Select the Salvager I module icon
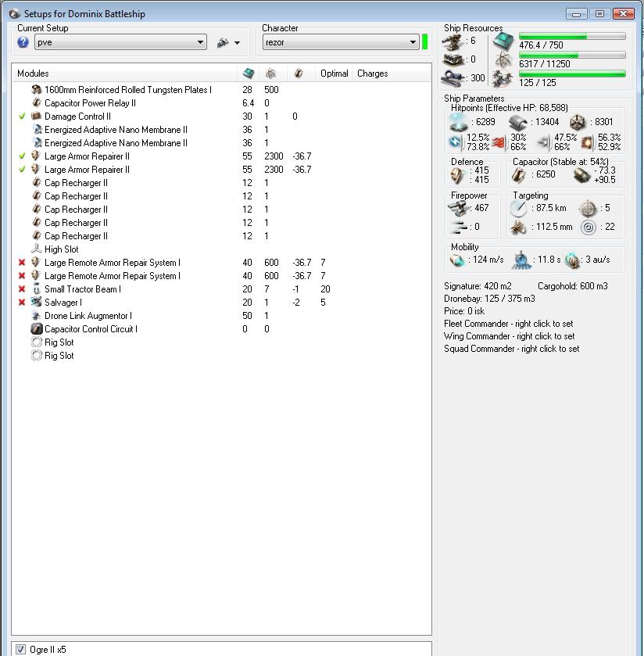644x656 pixels. [x=37, y=302]
